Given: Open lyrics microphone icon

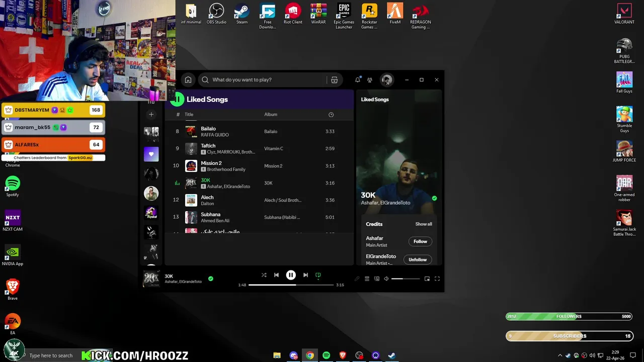Looking at the screenshot, I should pos(357,279).
